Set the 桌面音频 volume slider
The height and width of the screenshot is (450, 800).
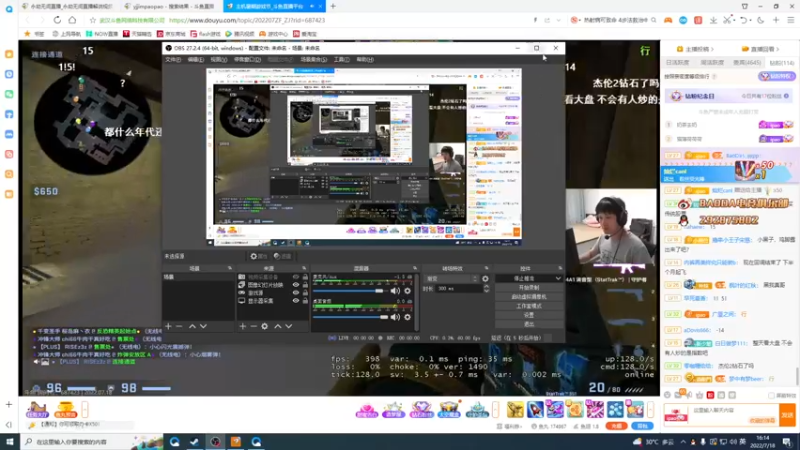click(350, 317)
